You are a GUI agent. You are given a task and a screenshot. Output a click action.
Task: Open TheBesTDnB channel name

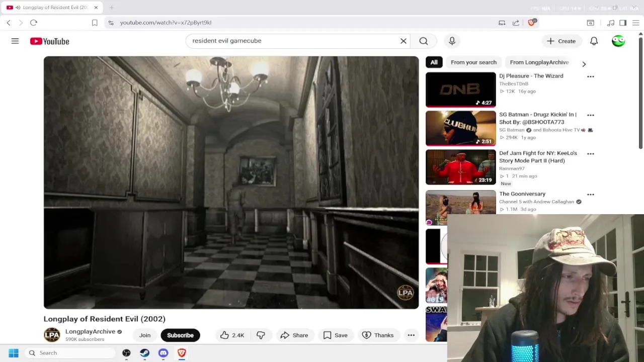coord(514,84)
